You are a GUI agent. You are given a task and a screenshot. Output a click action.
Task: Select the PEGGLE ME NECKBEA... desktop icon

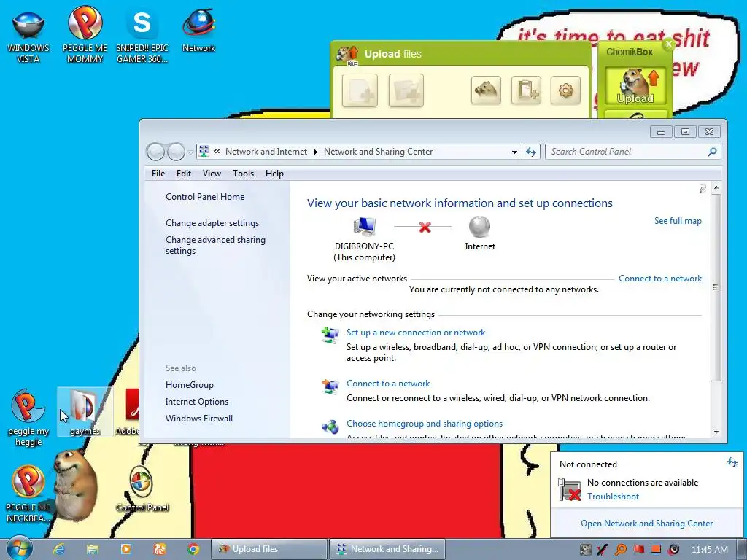point(28,494)
